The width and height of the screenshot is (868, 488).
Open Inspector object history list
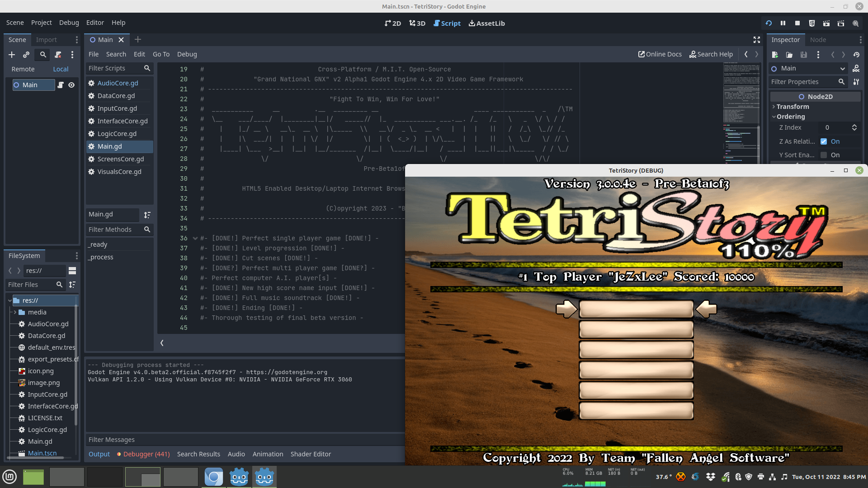856,55
